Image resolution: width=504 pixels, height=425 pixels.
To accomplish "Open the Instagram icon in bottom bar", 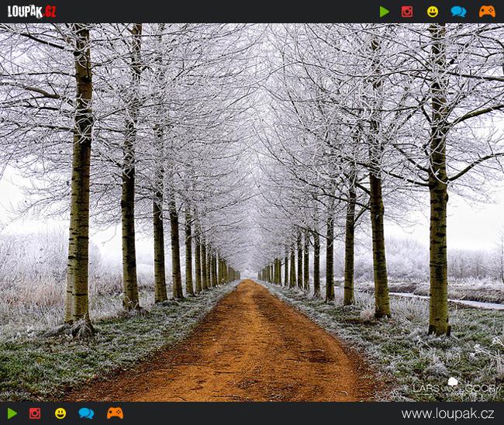I will tap(35, 413).
